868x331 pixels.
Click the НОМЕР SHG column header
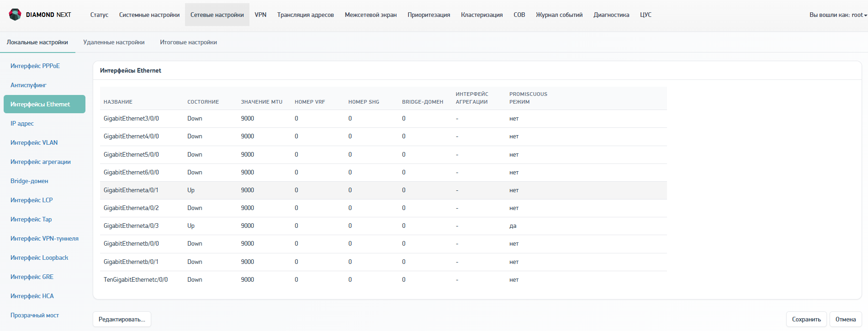click(364, 102)
